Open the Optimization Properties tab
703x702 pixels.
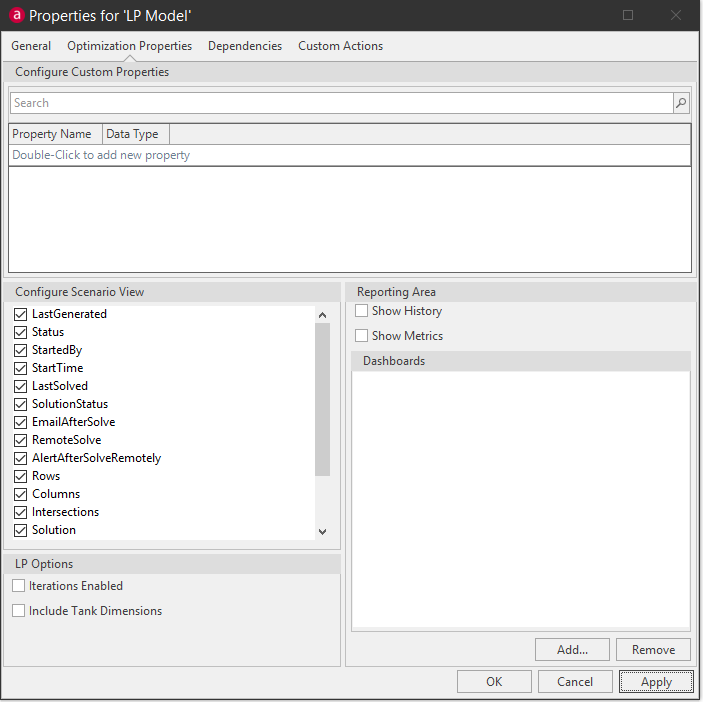[x=130, y=46]
